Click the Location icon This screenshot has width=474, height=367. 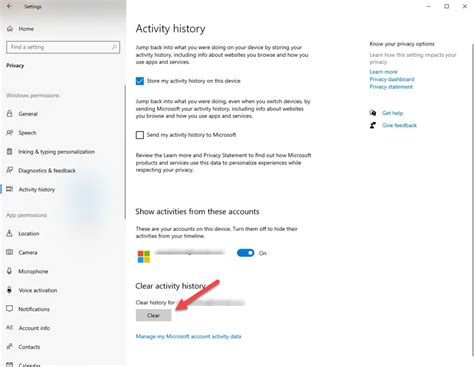(x=10, y=233)
